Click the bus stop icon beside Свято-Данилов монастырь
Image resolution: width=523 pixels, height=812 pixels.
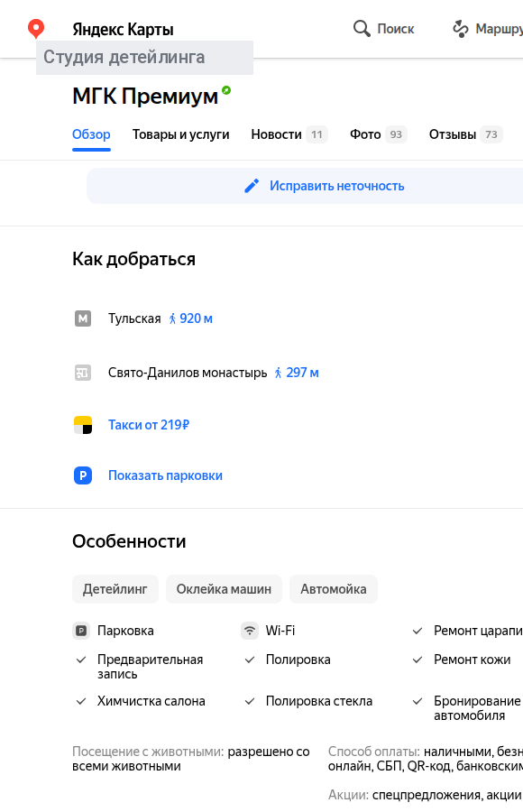point(83,373)
